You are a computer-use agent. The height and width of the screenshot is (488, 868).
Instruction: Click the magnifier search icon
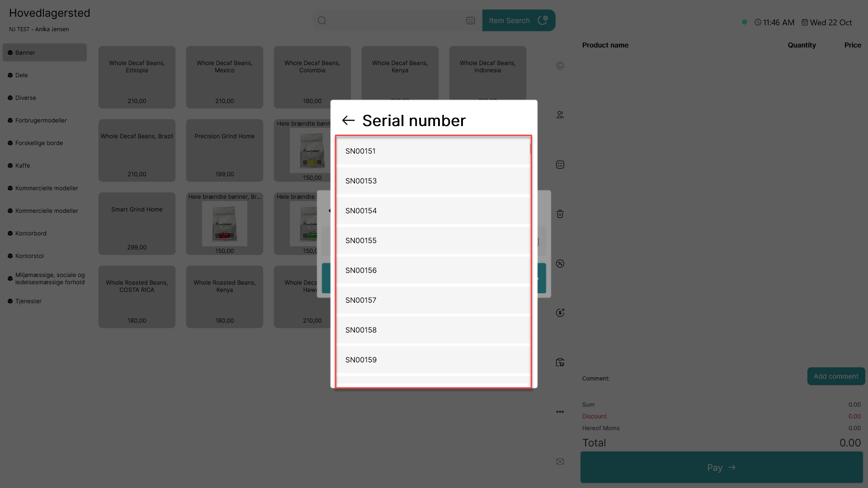point(322,20)
